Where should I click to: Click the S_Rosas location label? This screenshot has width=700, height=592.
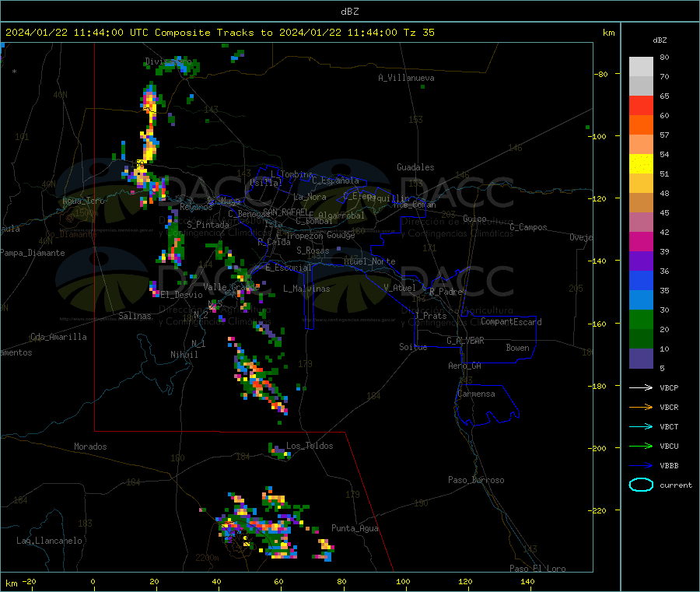pos(313,250)
